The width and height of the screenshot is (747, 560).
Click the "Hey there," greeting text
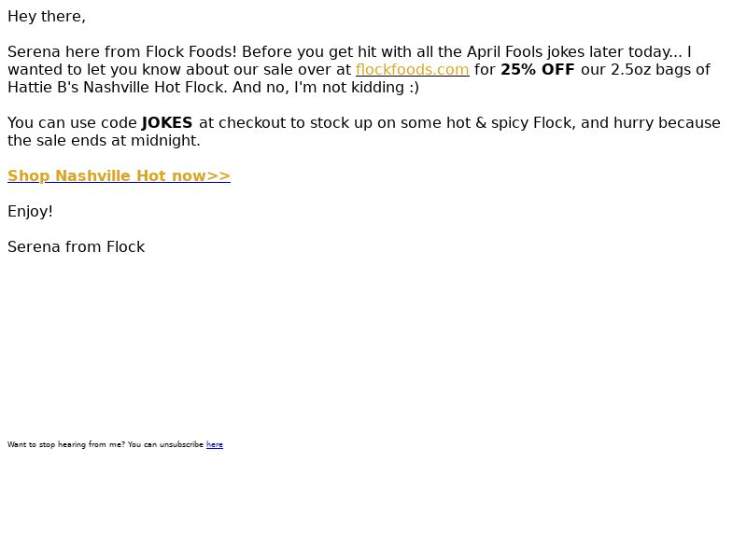coord(47,17)
